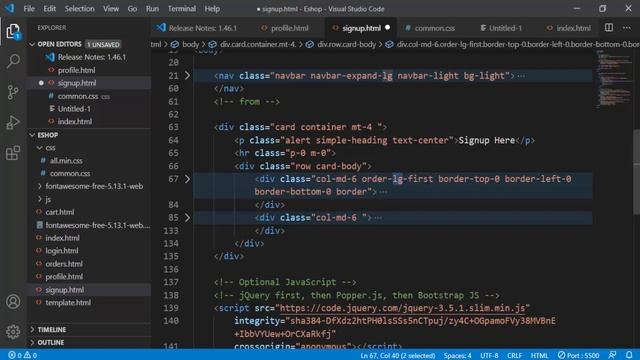This screenshot has height=360, width=640.
Task: Open the View menu
Action: tap(111, 9)
